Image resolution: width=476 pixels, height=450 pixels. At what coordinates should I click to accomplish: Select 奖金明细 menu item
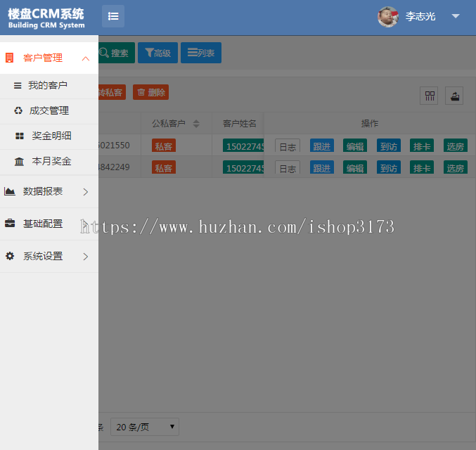pos(51,136)
